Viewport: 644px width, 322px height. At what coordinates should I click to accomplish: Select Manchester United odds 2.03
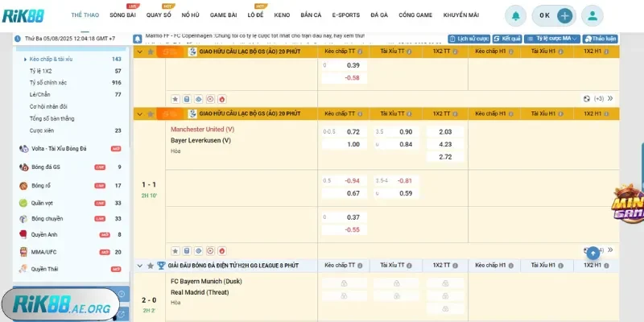point(445,132)
